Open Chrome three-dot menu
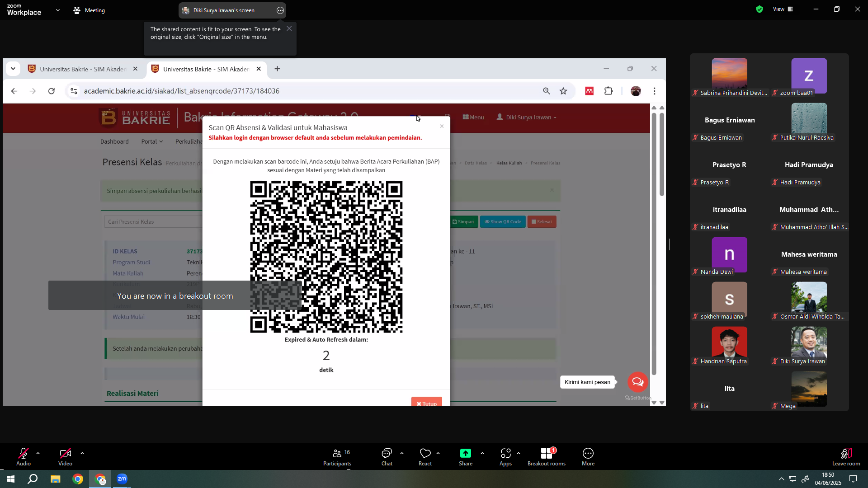This screenshot has height=488, width=868. 655,91
